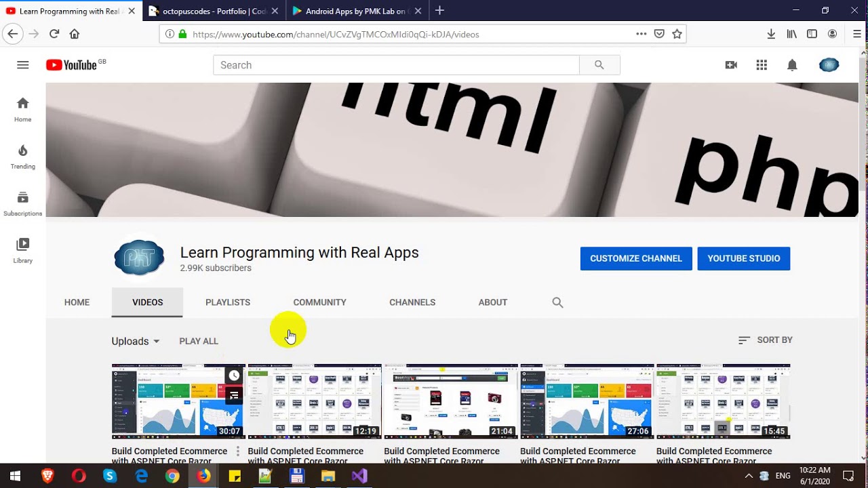Screen dimensions: 868x488
Task: Open Visual Studio from the taskbar
Action: click(359, 476)
